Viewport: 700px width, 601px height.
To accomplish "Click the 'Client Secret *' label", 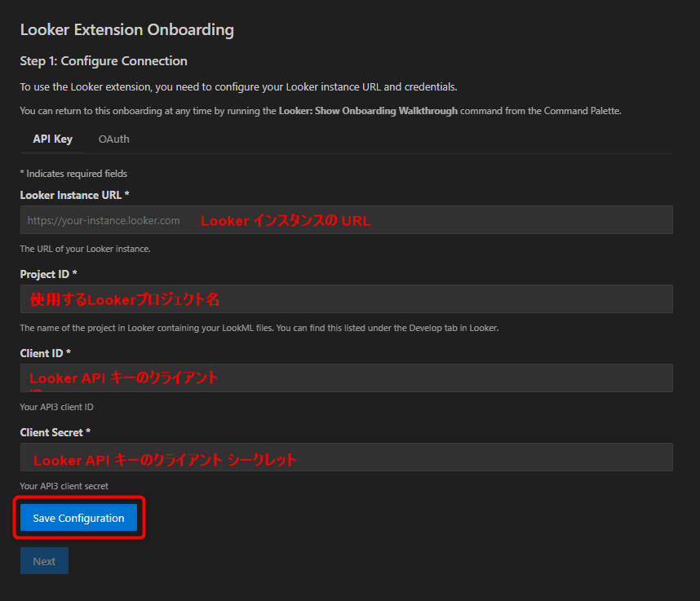I will (x=55, y=432).
